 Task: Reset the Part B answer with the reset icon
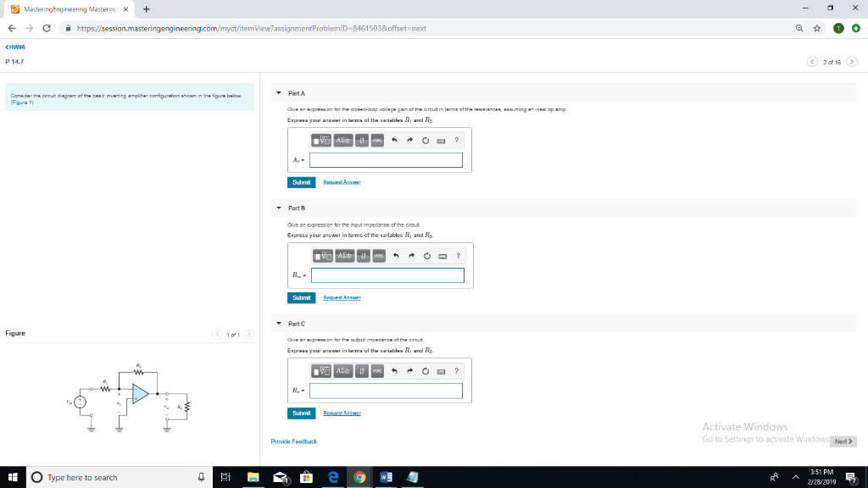(x=426, y=256)
